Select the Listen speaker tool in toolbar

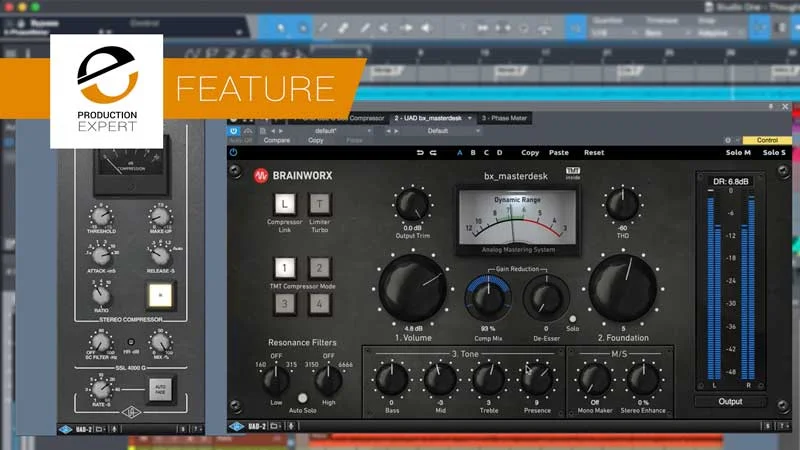[426, 28]
